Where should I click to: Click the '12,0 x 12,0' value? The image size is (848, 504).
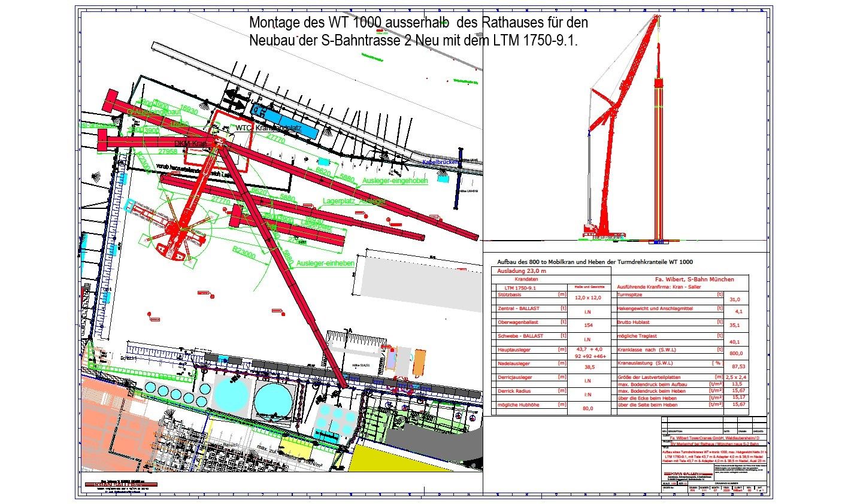[x=587, y=297]
